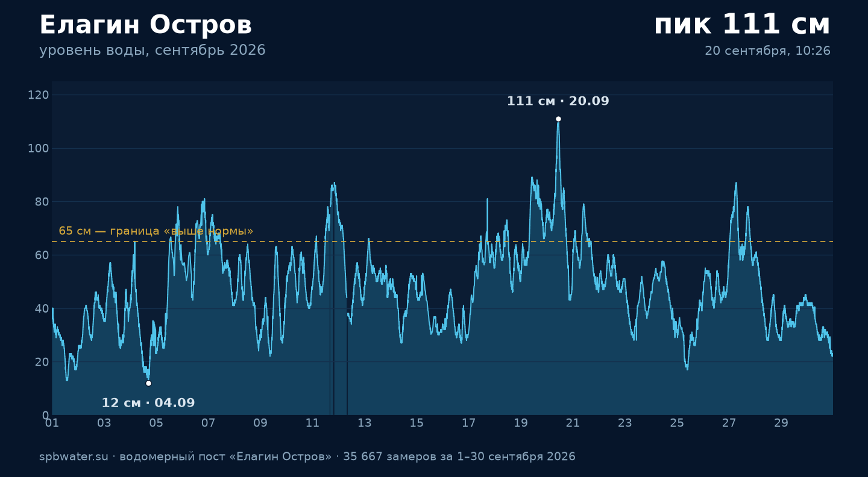
Task: Click the white peak marker dot at 111 см
Action: point(558,119)
